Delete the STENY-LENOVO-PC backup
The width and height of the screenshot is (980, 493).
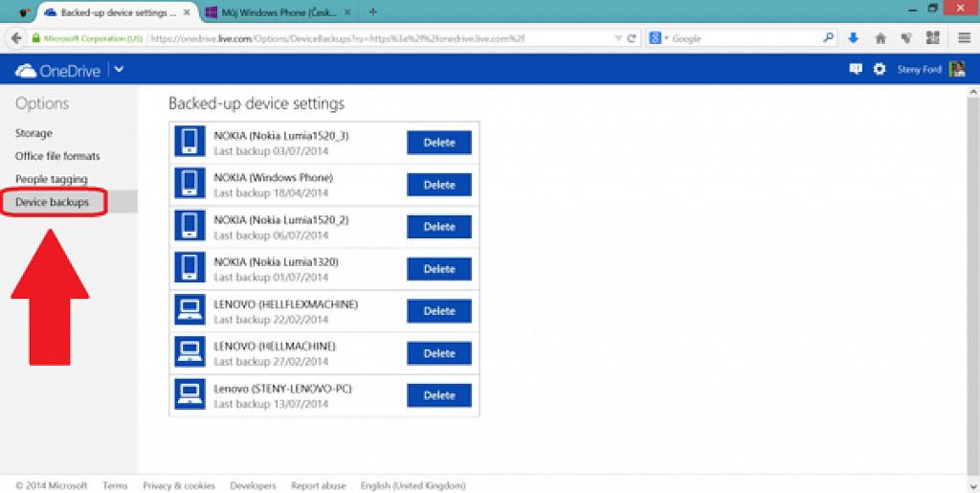[x=439, y=395]
